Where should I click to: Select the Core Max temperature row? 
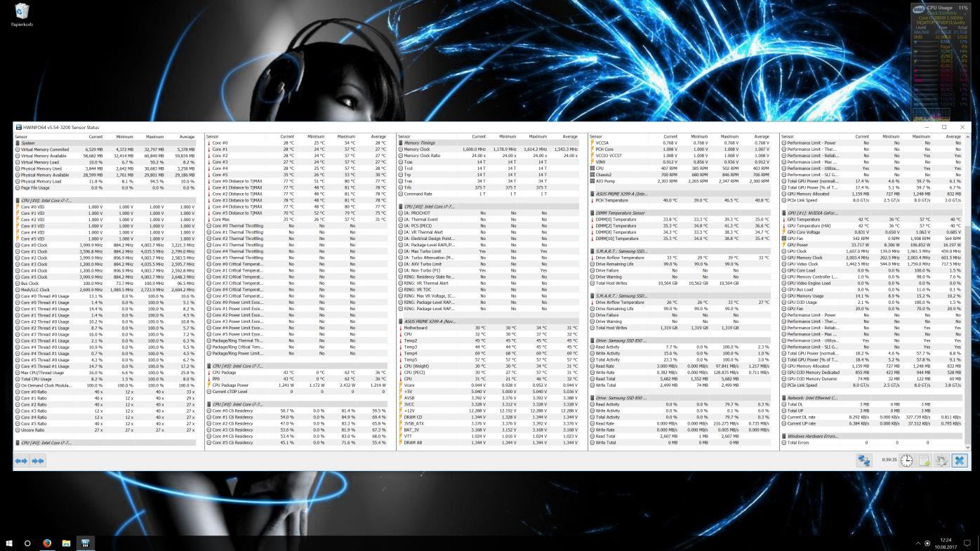tap(296, 220)
